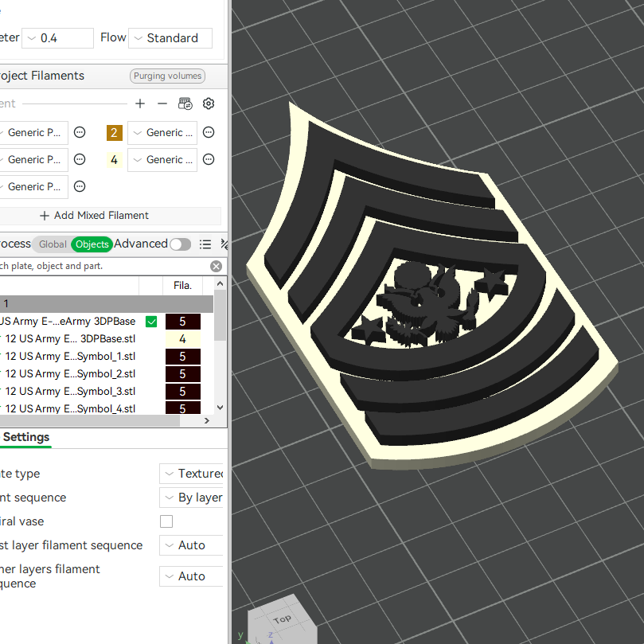The width and height of the screenshot is (644, 644).
Task: Open print sequence By layer dropdown
Action: 191,498
